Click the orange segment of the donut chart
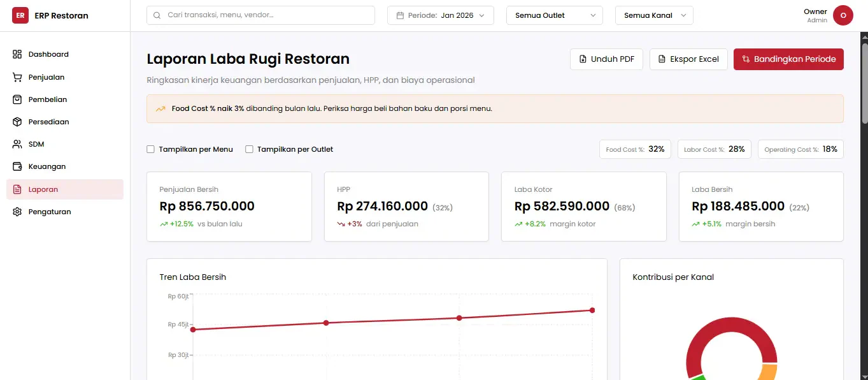 click(x=769, y=372)
